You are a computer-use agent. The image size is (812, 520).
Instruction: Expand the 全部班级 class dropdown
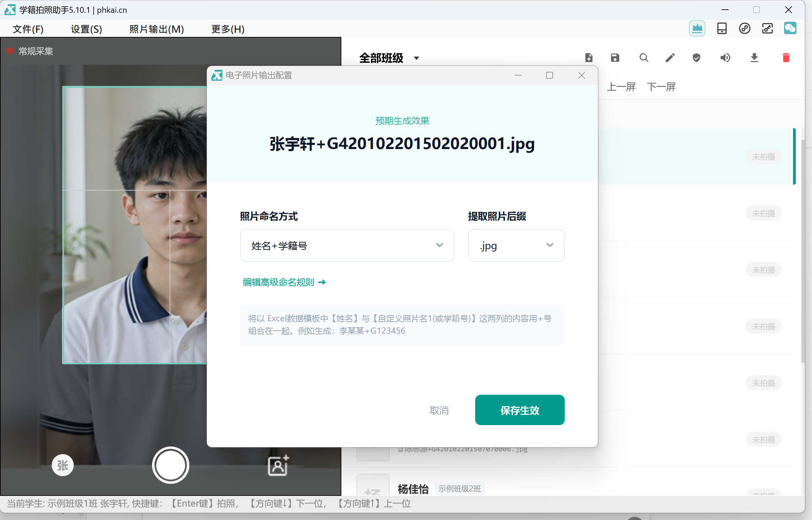pos(389,58)
